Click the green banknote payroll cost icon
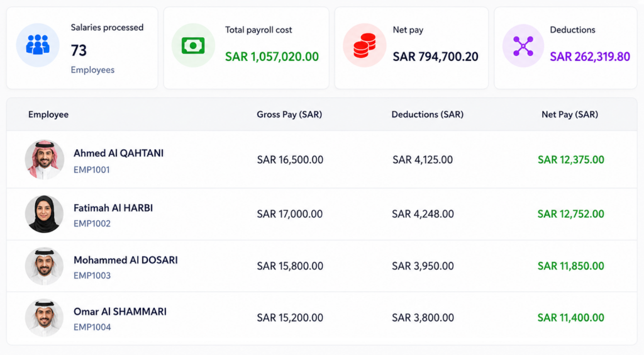The height and width of the screenshot is (355, 644). point(193,45)
